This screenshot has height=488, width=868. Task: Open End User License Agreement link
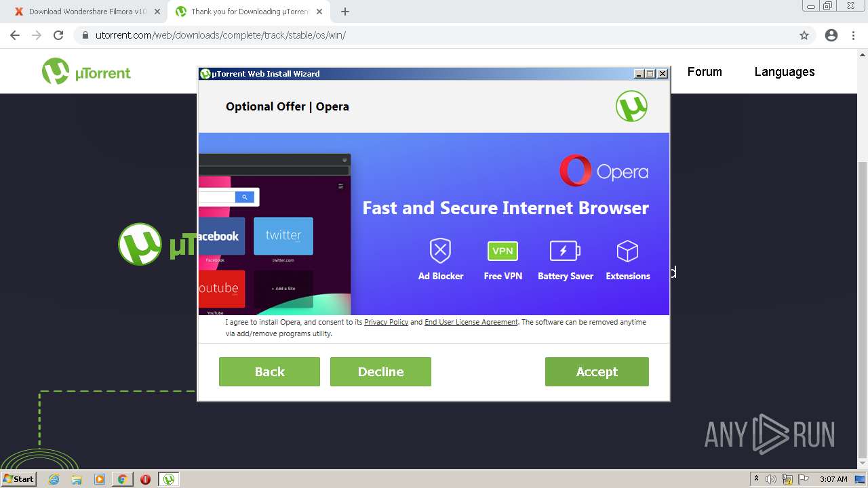tap(471, 322)
